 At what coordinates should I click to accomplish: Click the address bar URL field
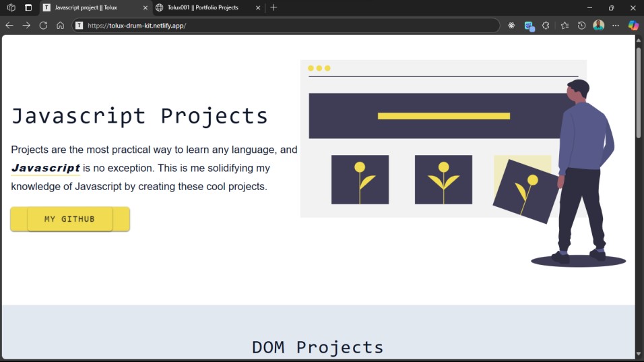pos(286,26)
